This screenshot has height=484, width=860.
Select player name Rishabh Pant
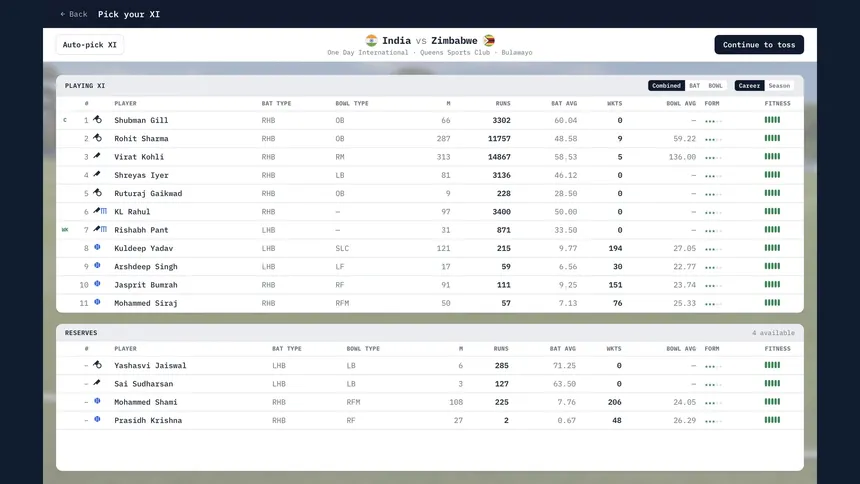point(141,230)
